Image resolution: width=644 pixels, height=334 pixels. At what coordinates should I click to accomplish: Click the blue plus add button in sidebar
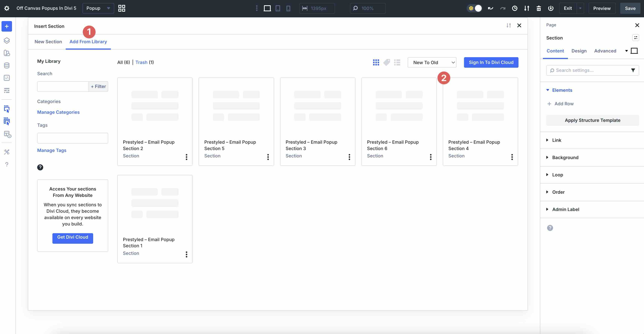[7, 26]
